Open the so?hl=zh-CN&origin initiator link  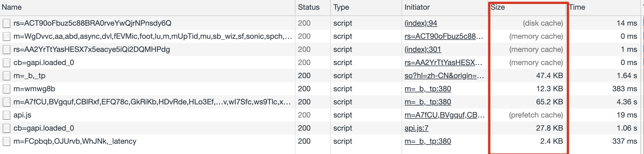tap(444, 76)
